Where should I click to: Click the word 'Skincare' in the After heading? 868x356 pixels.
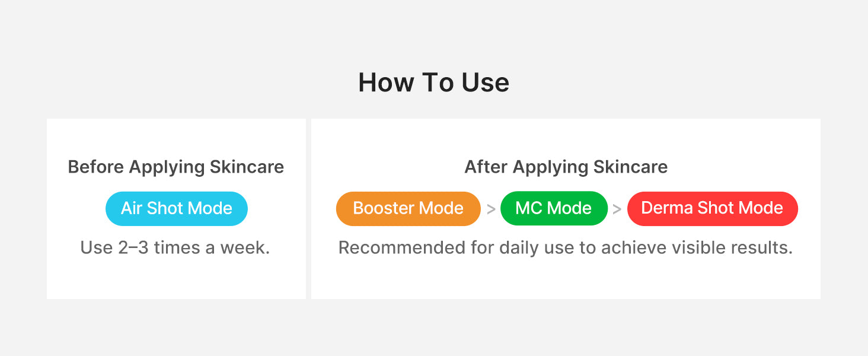point(631,167)
